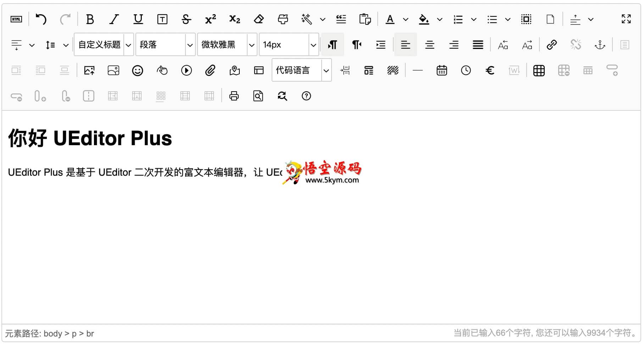The image size is (644, 345).
Task: Click the redo arrow icon
Action: point(65,19)
